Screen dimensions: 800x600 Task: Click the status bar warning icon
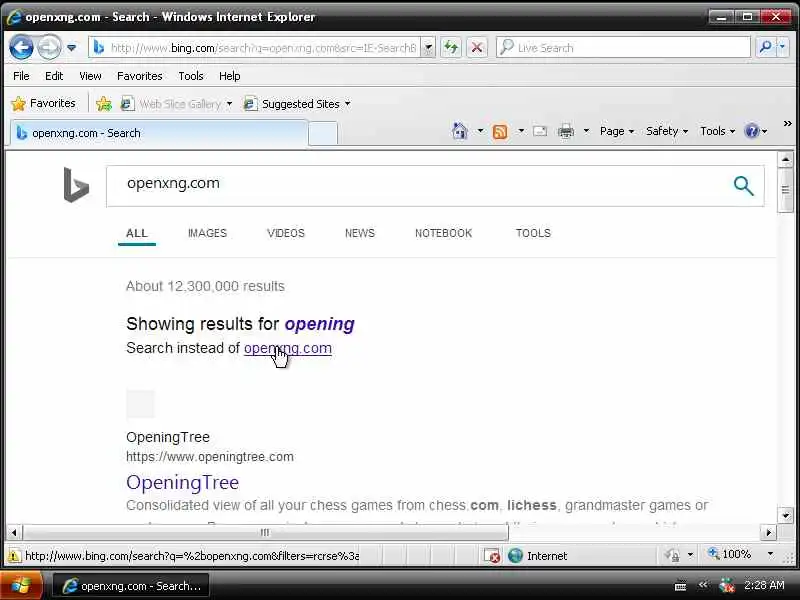pyautogui.click(x=14, y=556)
